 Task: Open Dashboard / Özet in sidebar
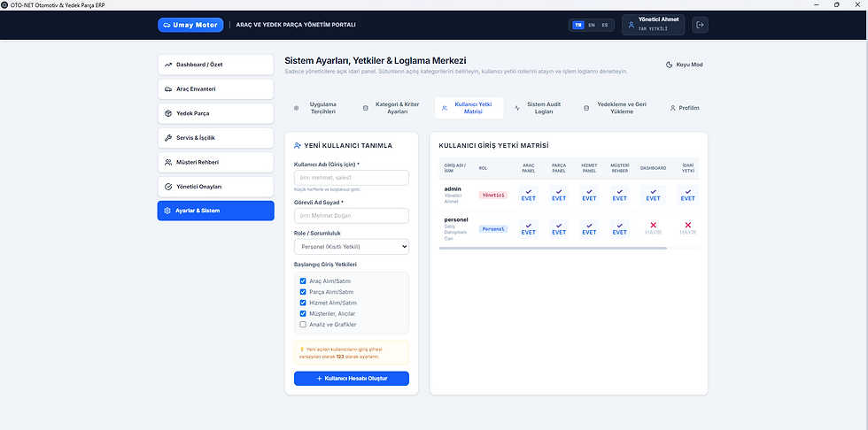click(x=215, y=65)
